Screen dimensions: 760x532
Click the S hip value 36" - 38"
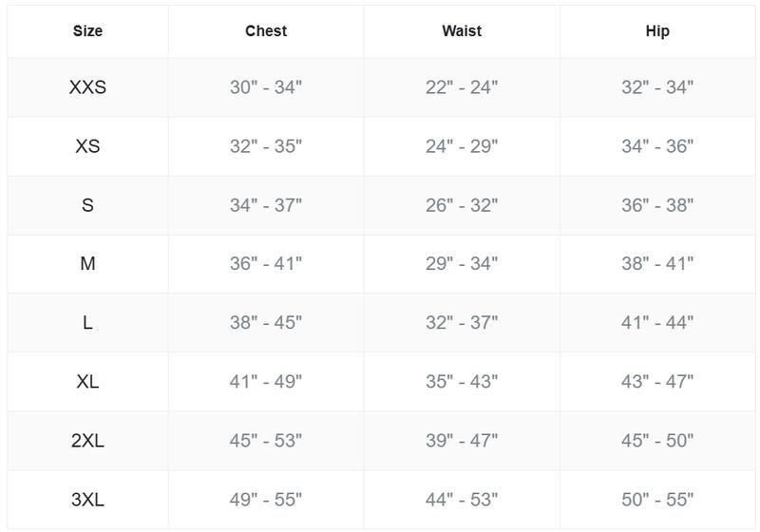coord(657,205)
